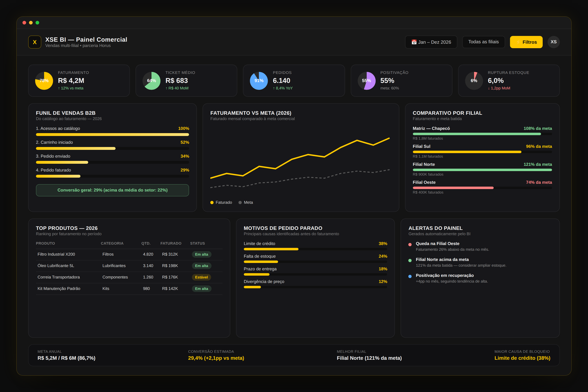This screenshot has height=392, width=588.
Task: Click the R$ 400K faturados text
Action: coord(428,192)
